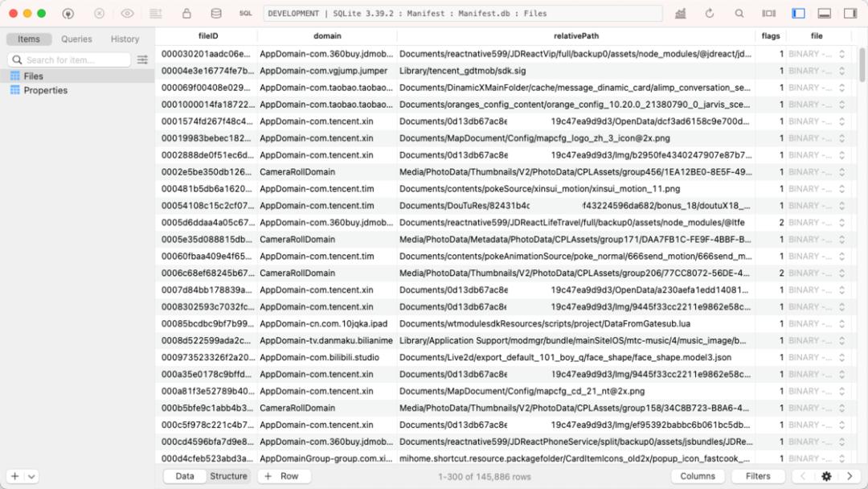Sort by the domain column header
The height and width of the screenshot is (489, 868).
[x=327, y=36]
